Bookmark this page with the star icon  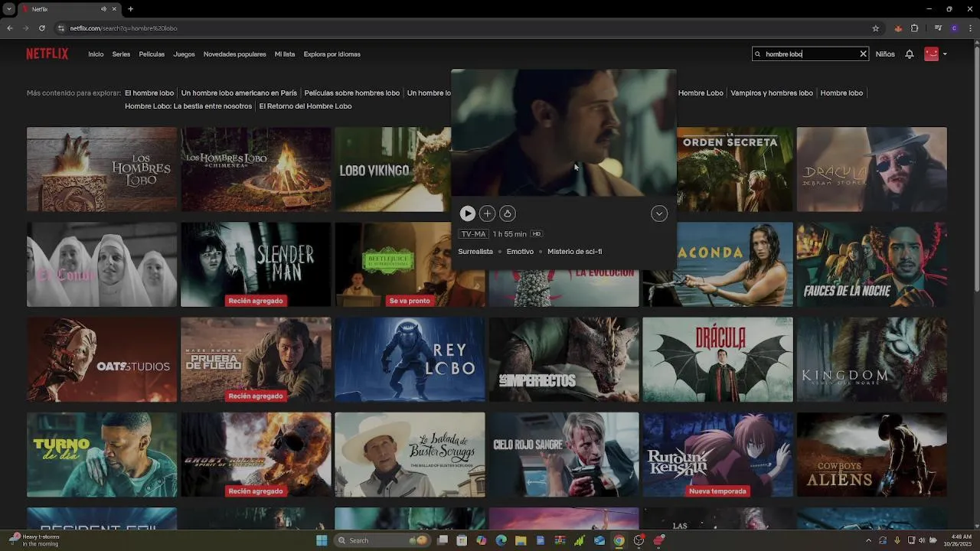pos(876,28)
